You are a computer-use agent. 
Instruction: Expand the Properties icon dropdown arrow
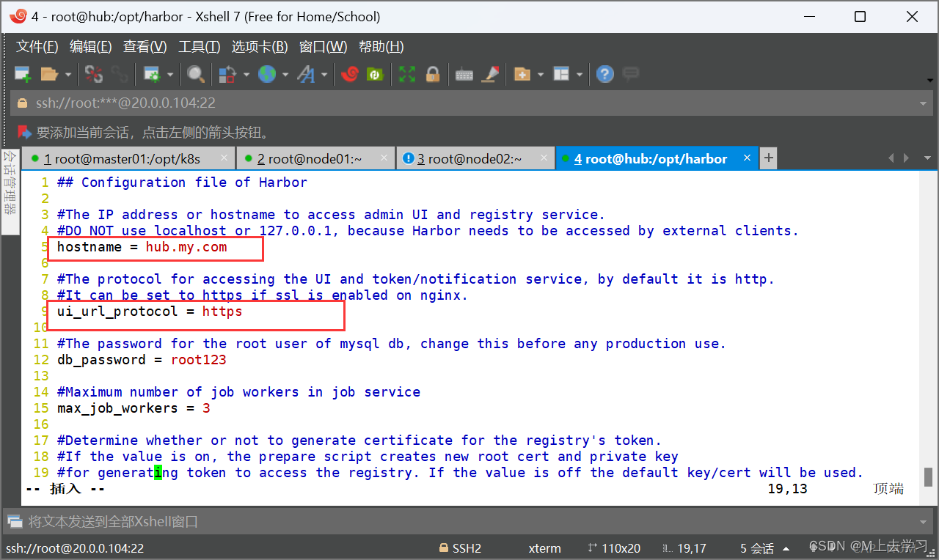pos(170,74)
